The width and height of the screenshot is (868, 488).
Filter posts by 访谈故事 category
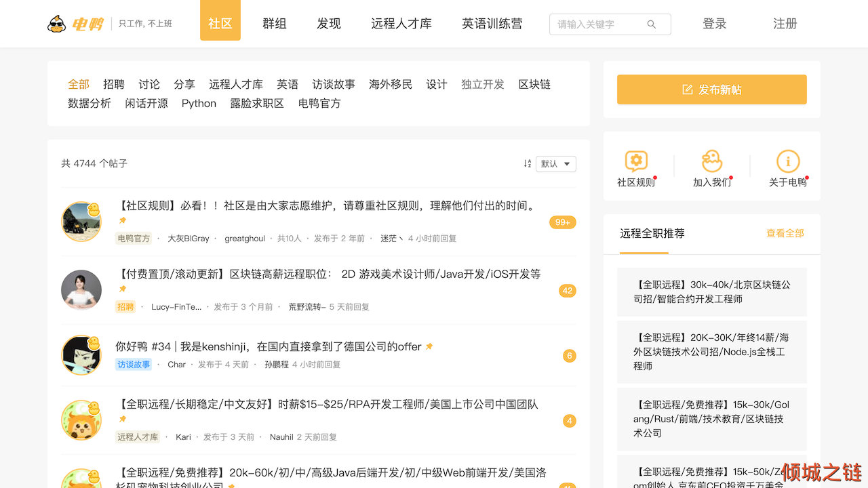pos(334,84)
